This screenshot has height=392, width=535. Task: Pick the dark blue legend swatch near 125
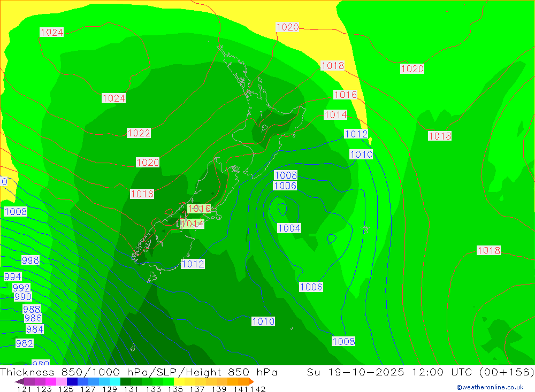tap(72, 381)
